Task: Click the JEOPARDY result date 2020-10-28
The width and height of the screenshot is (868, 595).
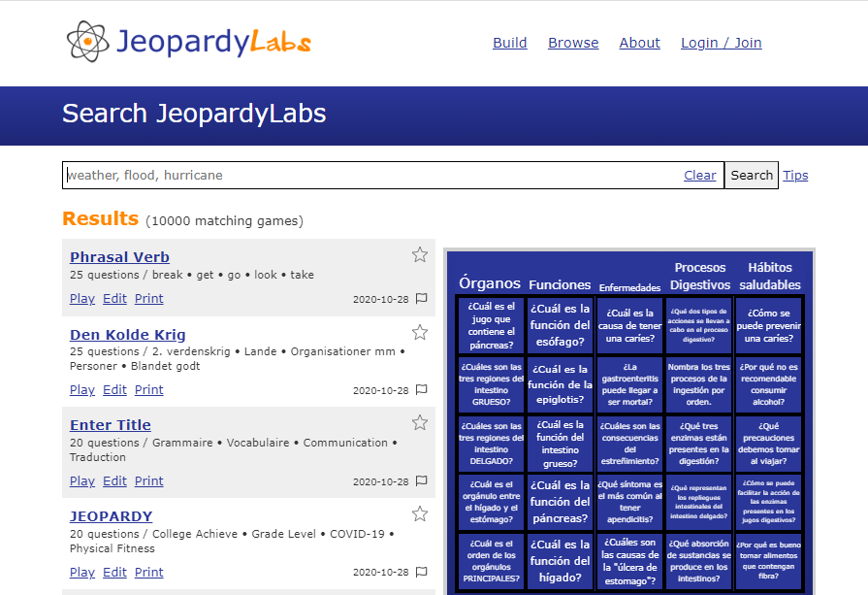Action: [381, 573]
